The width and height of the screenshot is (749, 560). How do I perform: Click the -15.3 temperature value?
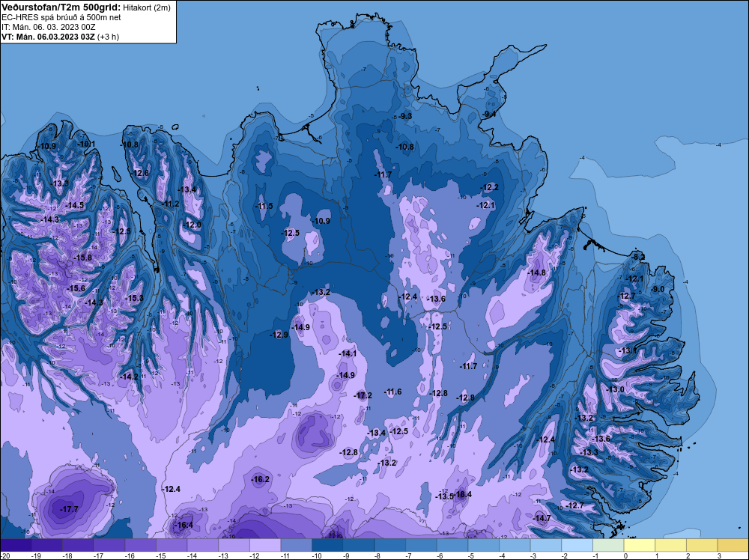(x=134, y=299)
